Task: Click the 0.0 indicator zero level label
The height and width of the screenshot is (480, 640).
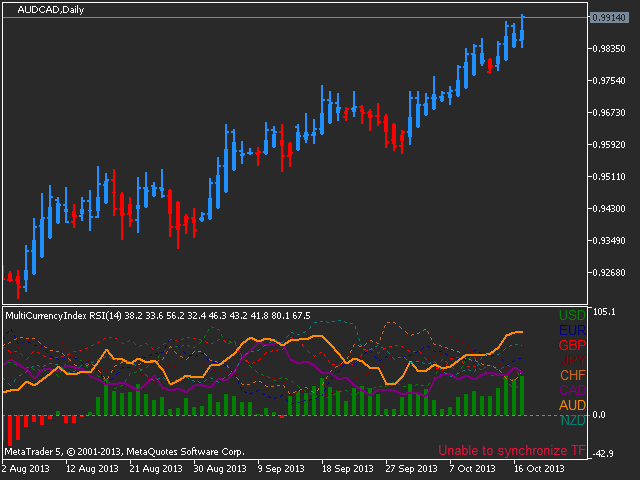Action: [x=600, y=414]
